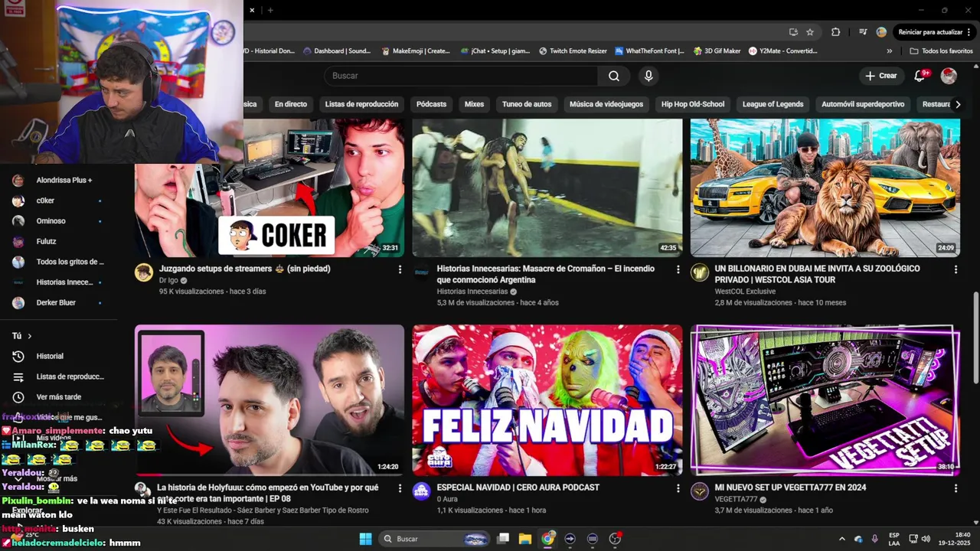Open Listas de reproducción in the sidebar
980x551 pixels.
(59, 377)
